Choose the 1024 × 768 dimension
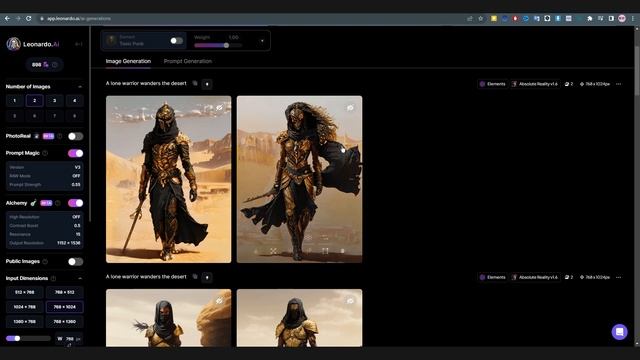This screenshot has width=640, height=360. pyautogui.click(x=24, y=307)
